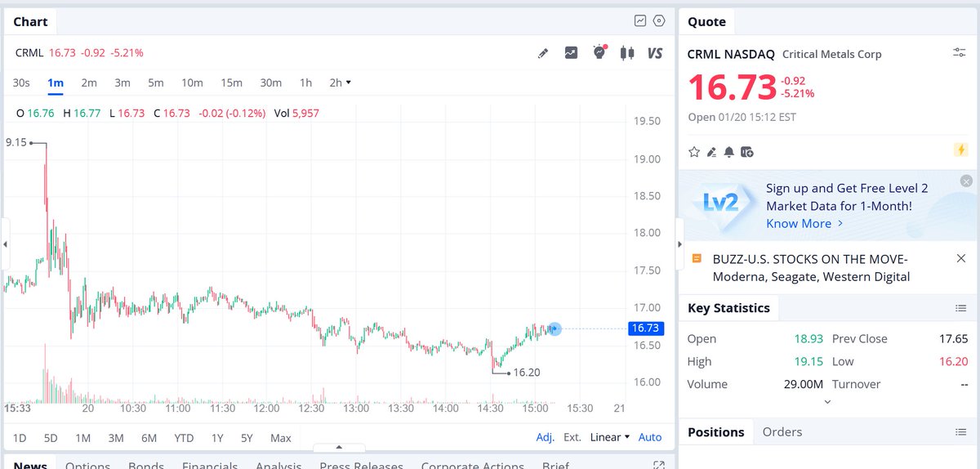Select the 10m chart interval
The height and width of the screenshot is (469, 980).
coord(192,83)
